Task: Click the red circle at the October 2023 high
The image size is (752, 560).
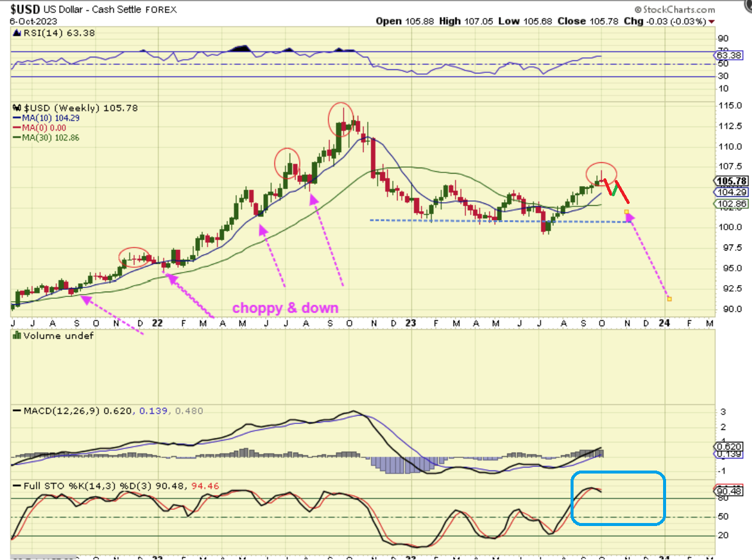Action: (x=601, y=173)
